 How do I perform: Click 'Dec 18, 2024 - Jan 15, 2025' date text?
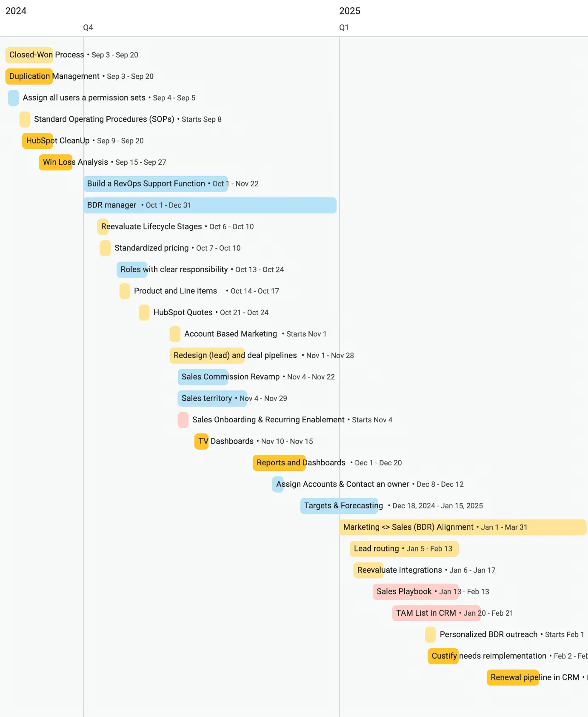pyautogui.click(x=438, y=506)
